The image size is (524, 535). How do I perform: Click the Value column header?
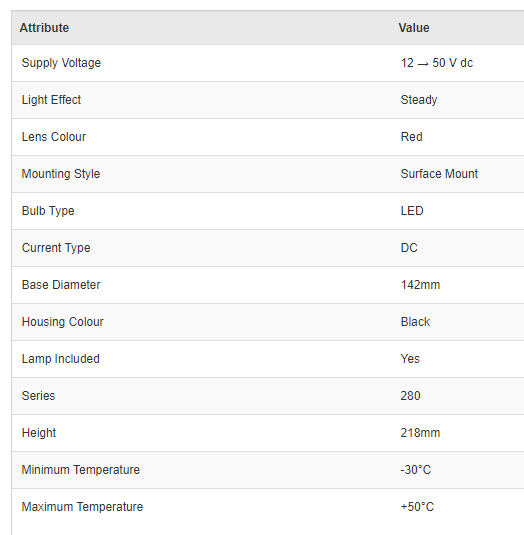click(x=414, y=28)
